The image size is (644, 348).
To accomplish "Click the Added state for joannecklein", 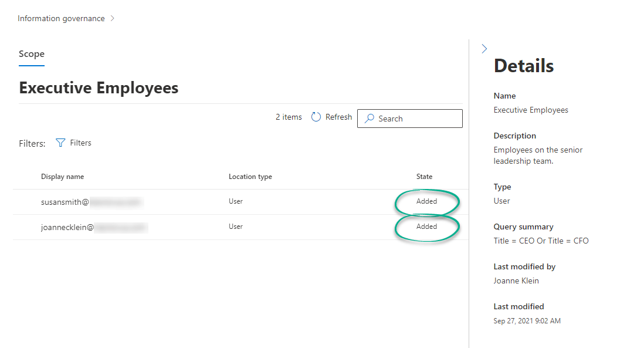I will (427, 227).
